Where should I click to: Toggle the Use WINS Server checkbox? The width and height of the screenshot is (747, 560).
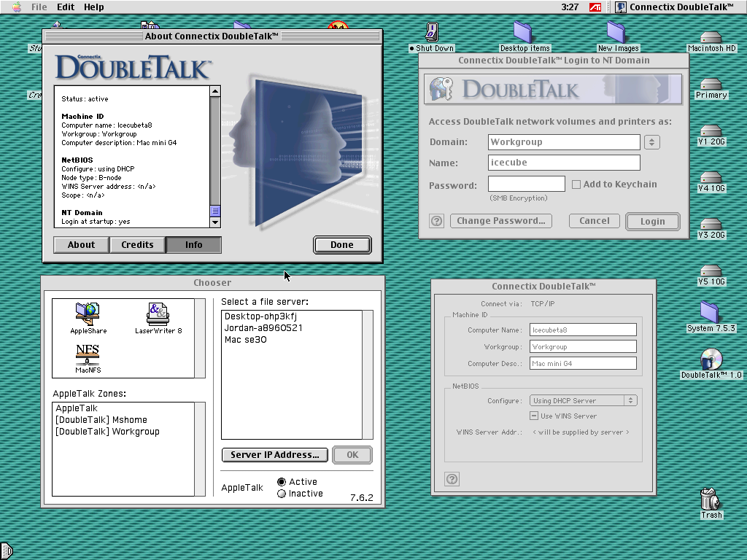(534, 416)
